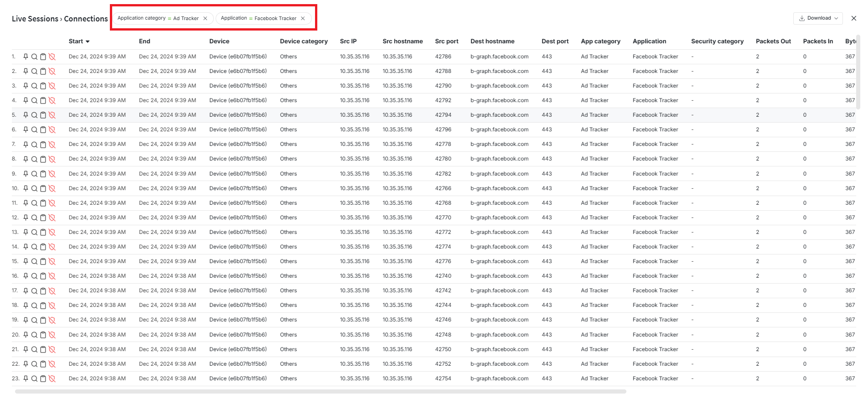The image size is (868, 399).
Task: Click the clipboard icon in row 17
Action: [43, 290]
